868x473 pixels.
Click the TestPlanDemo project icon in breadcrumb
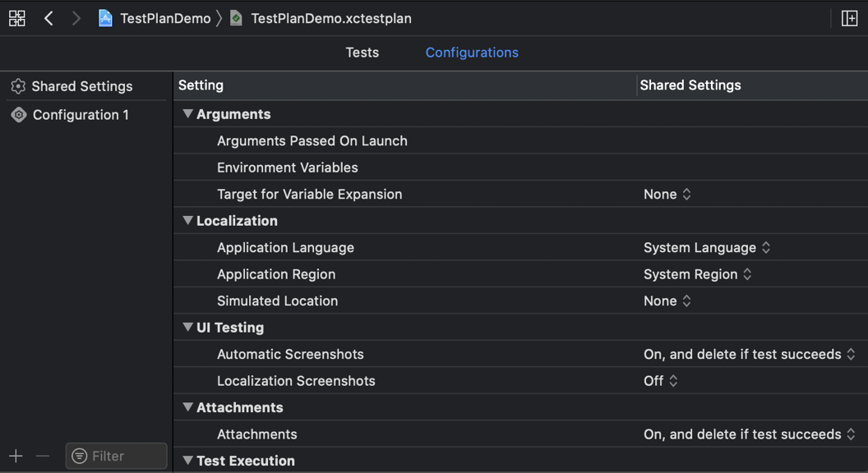coord(105,18)
